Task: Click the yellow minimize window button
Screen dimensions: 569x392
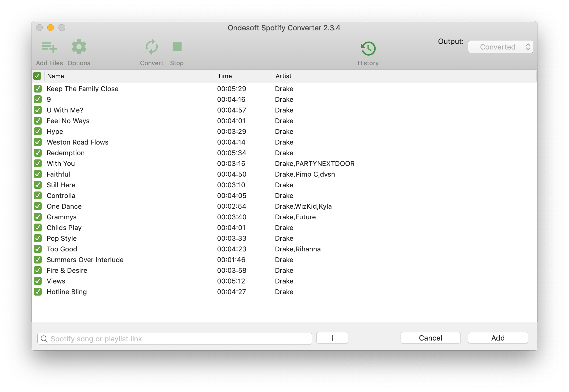Action: [51, 28]
